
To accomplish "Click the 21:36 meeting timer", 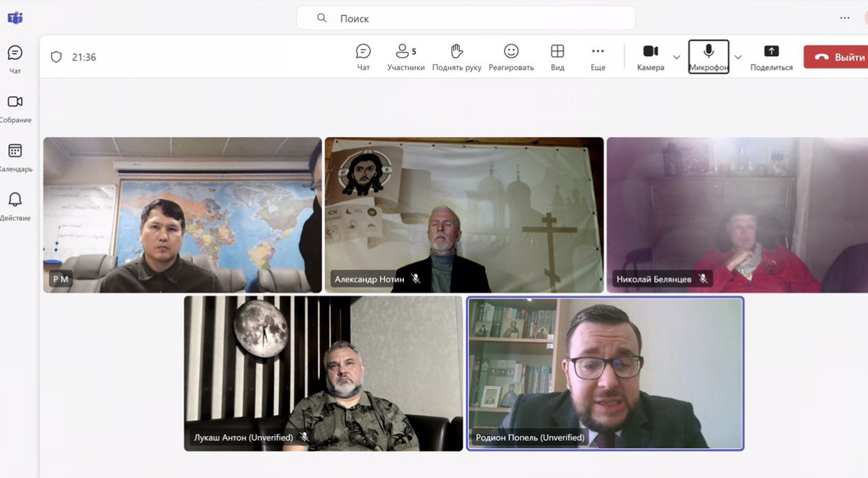I will pyautogui.click(x=84, y=57).
